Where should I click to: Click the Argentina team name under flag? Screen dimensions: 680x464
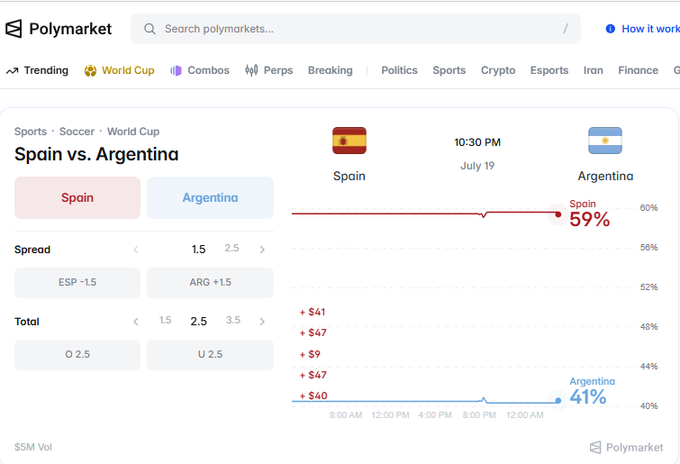pyautogui.click(x=605, y=176)
